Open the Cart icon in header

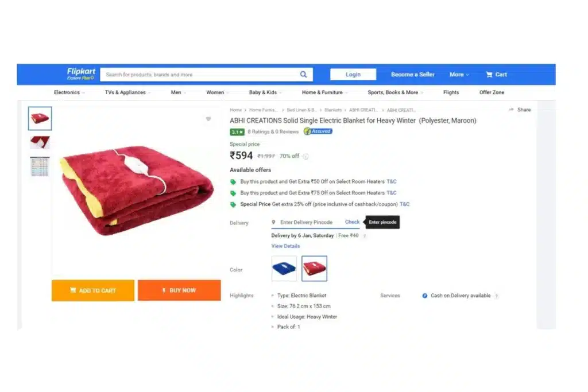489,75
